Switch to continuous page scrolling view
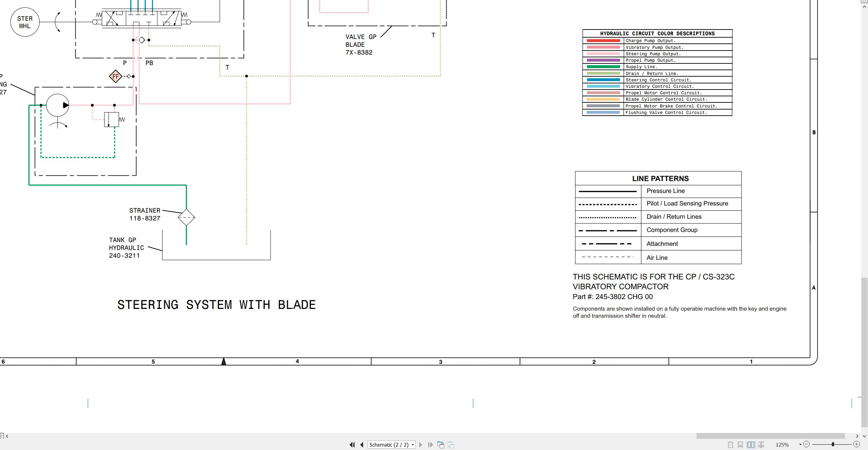 point(741,445)
